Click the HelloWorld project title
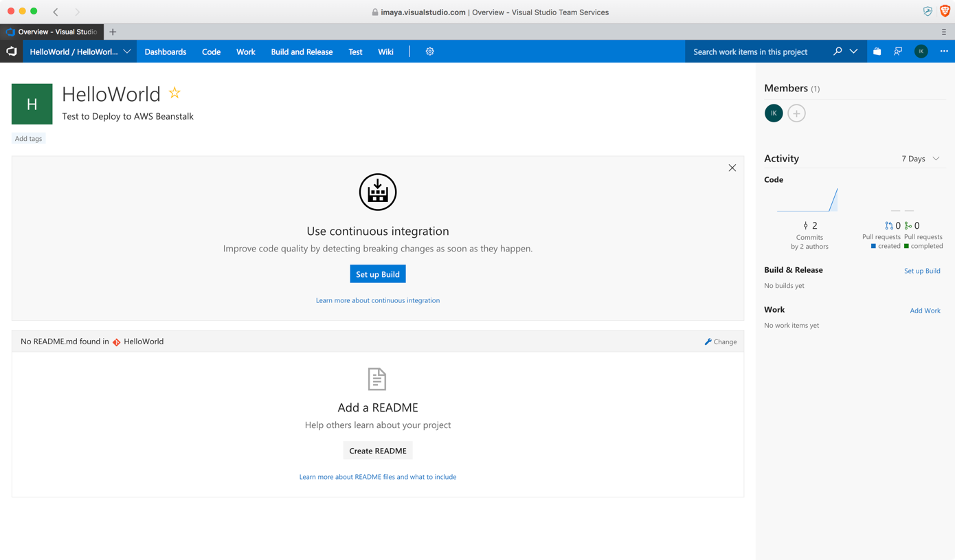This screenshot has width=955, height=560. (111, 93)
